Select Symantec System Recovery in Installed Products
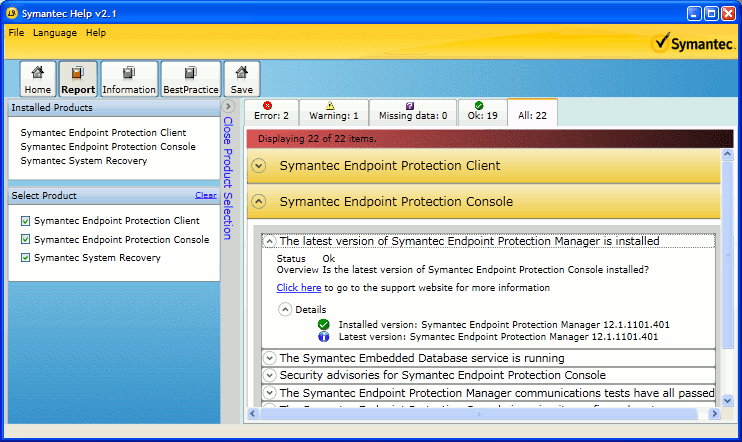Image resolution: width=742 pixels, height=442 pixels. [x=84, y=161]
